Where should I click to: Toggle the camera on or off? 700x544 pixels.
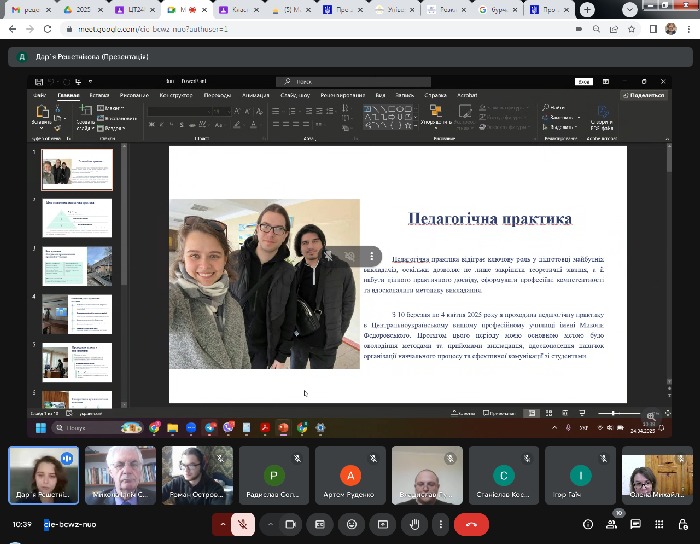[x=291, y=523]
